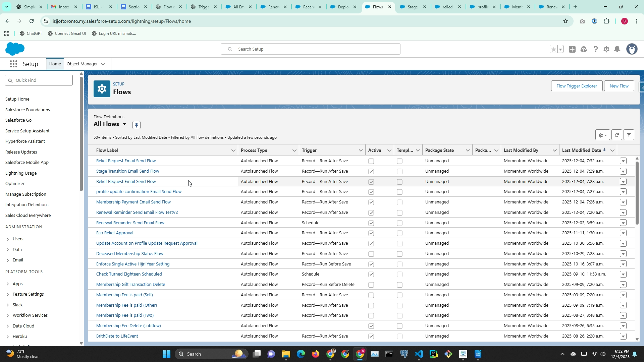The image size is (644, 362).
Task: Open row actions dropdown for Eco Relief Approval
Action: coord(623,233)
